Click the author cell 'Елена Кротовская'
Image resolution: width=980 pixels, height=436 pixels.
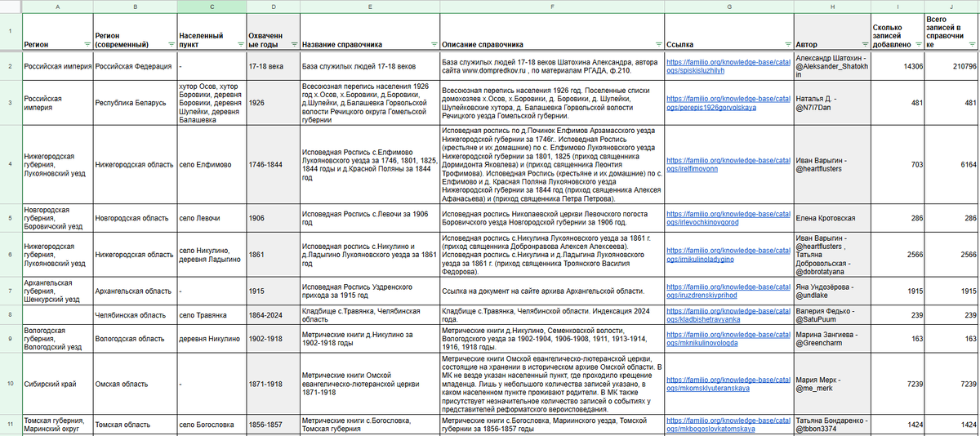[831, 218]
